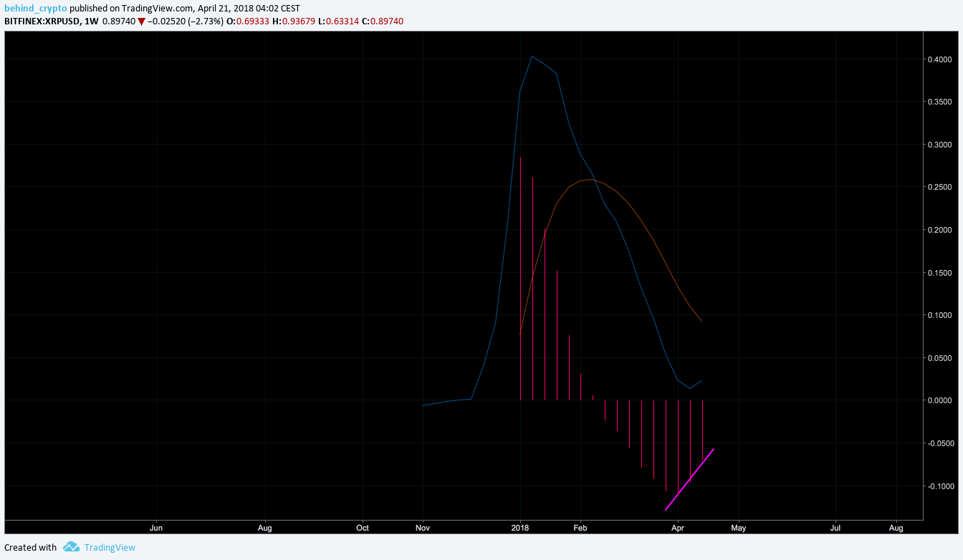This screenshot has width=963, height=560.
Task: Click the Jun label on time axis
Action: pyautogui.click(x=156, y=528)
